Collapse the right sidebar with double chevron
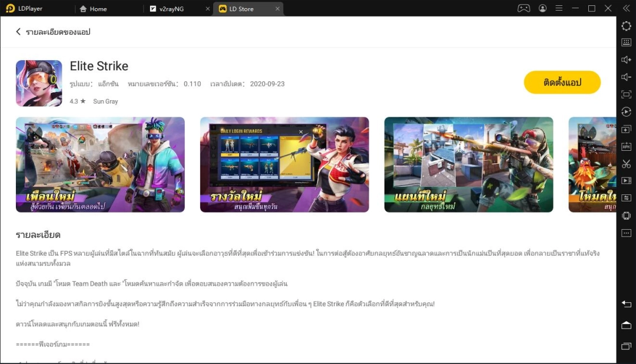636x364 pixels. [627, 8]
